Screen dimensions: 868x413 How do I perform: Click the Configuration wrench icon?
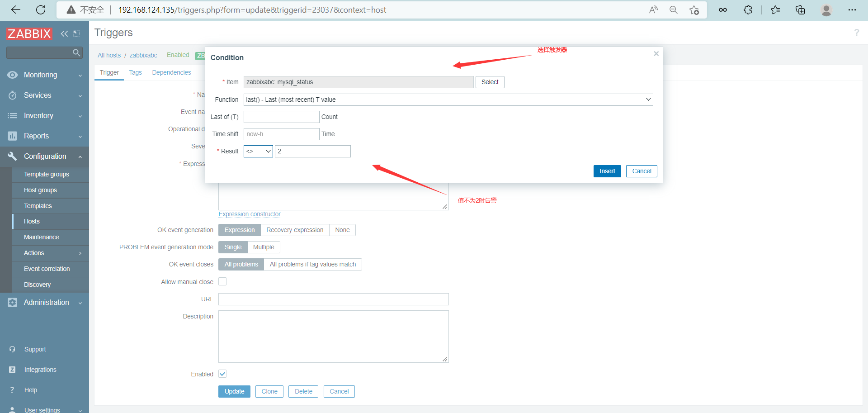coord(12,157)
